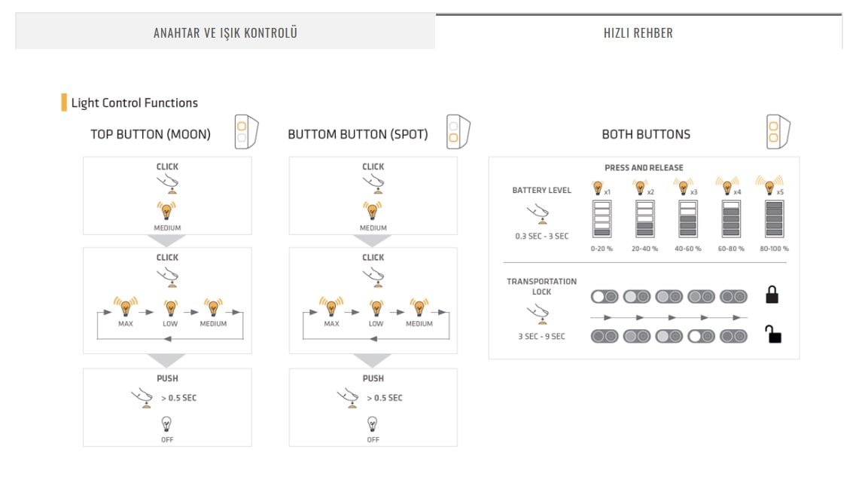
Task: Switch to the HIZLI REHBER tab
Action: point(638,32)
